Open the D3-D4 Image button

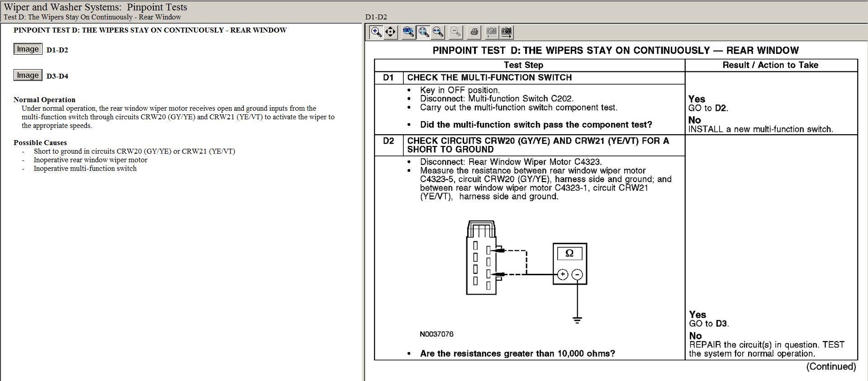pyautogui.click(x=28, y=75)
